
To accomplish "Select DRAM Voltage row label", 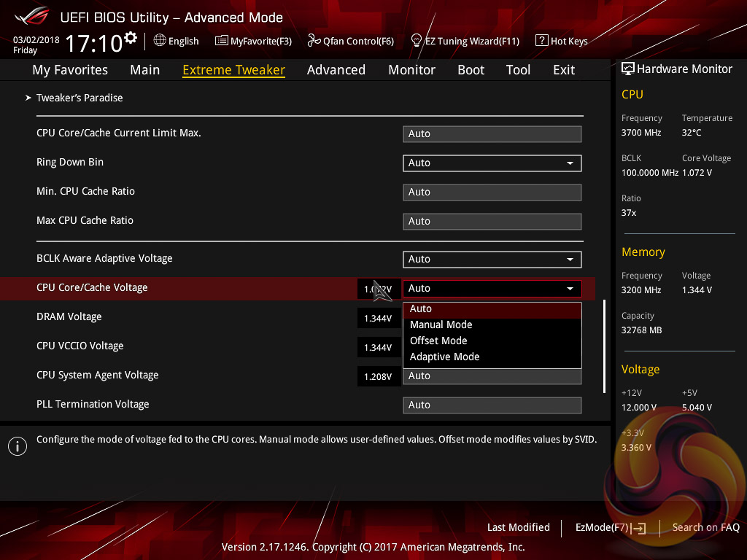I will (x=69, y=317).
